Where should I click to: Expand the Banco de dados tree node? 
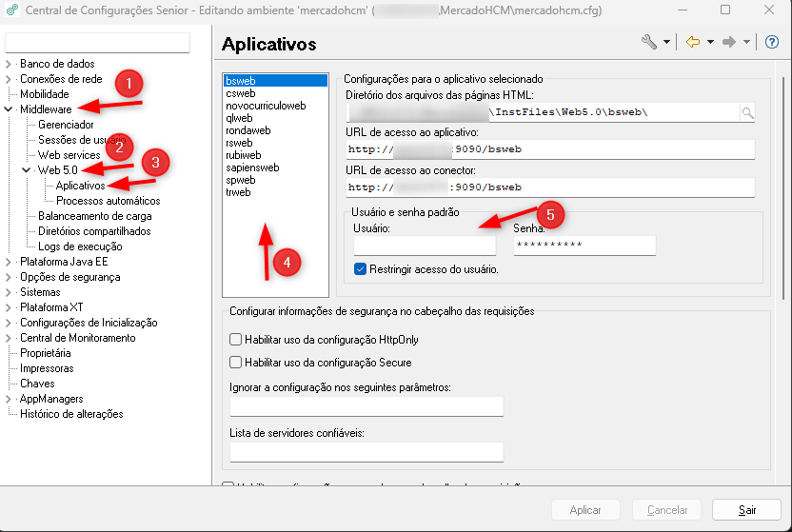(x=9, y=65)
